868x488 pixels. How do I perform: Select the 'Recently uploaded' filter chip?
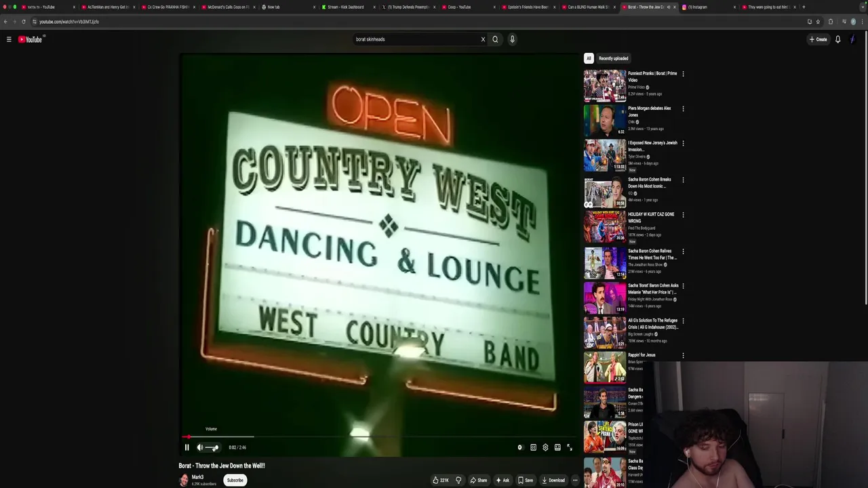[x=613, y=58]
